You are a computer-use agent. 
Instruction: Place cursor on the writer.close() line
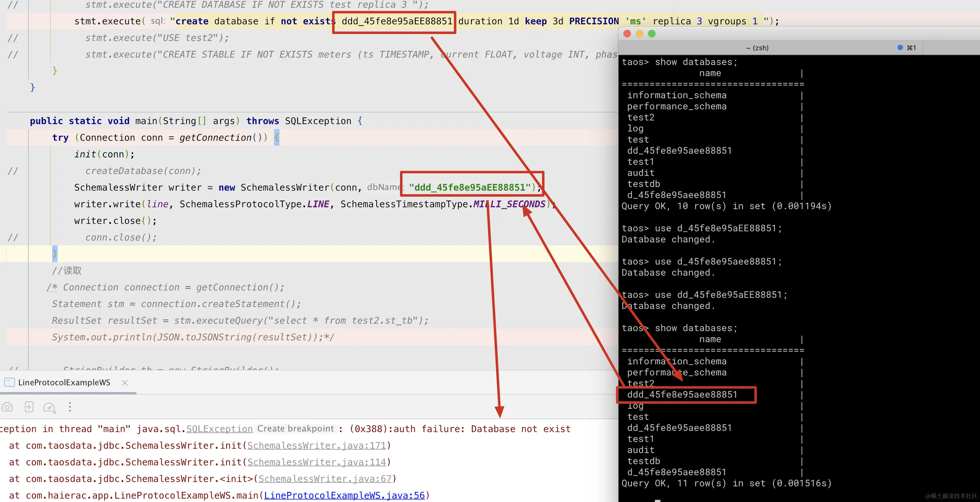point(115,221)
